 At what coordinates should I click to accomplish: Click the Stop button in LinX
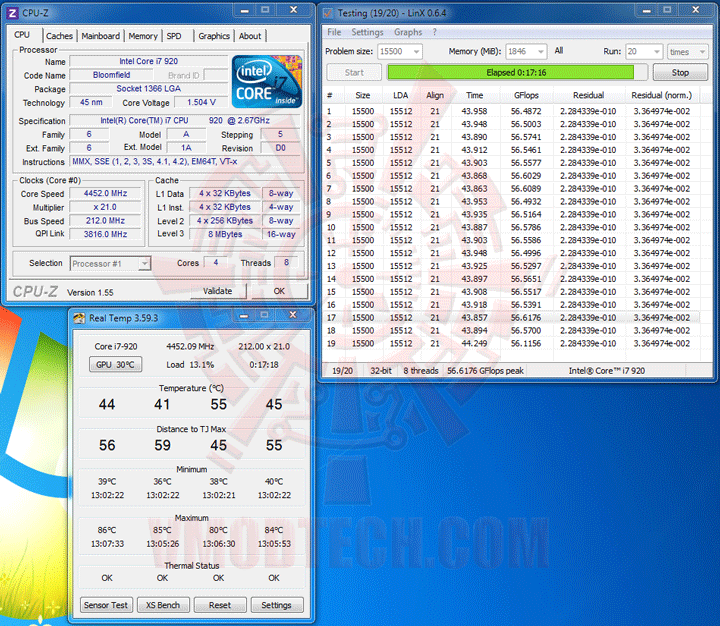pos(680,72)
